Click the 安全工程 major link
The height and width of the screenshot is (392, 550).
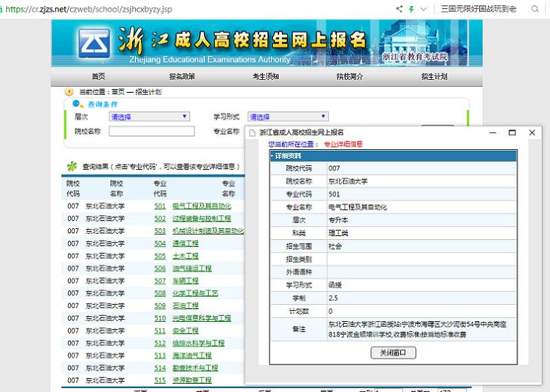[x=186, y=331]
